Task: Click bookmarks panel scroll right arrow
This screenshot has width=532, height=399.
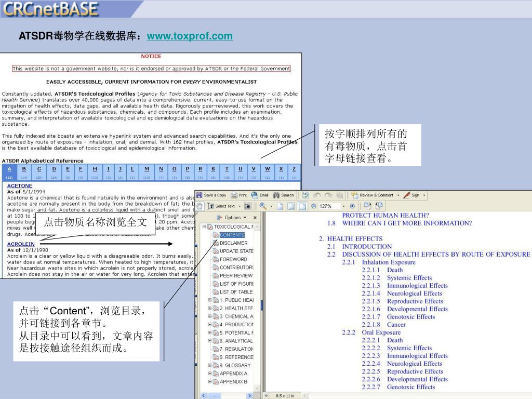Action: coord(249,395)
